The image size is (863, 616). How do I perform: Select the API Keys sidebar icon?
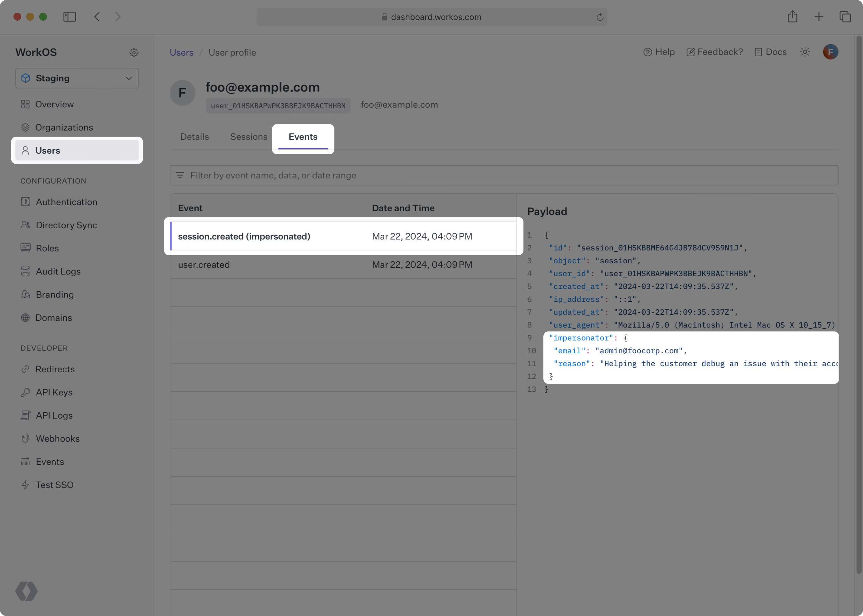pos(25,392)
